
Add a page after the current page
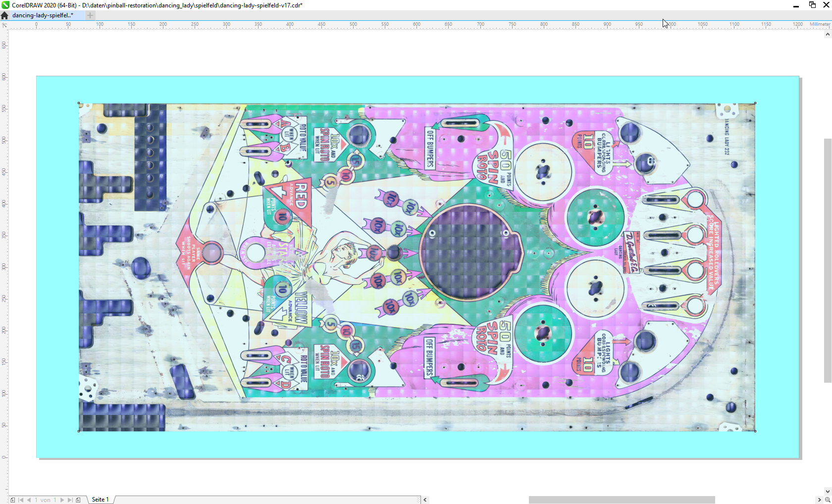pyautogui.click(x=78, y=500)
